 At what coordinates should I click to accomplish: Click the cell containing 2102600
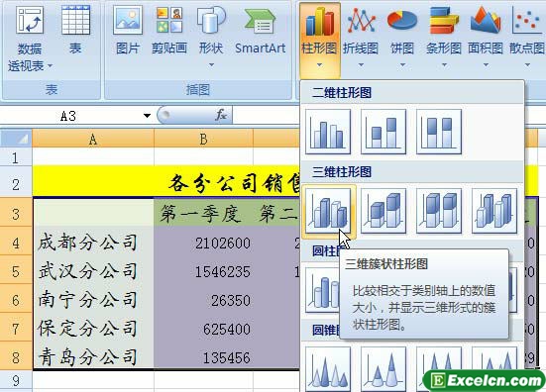(x=204, y=242)
